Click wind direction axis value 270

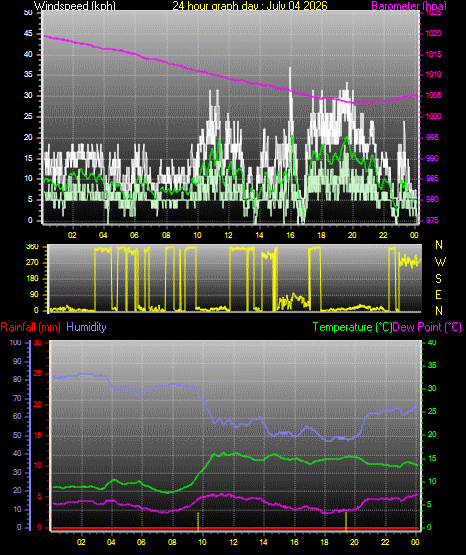tap(32, 263)
